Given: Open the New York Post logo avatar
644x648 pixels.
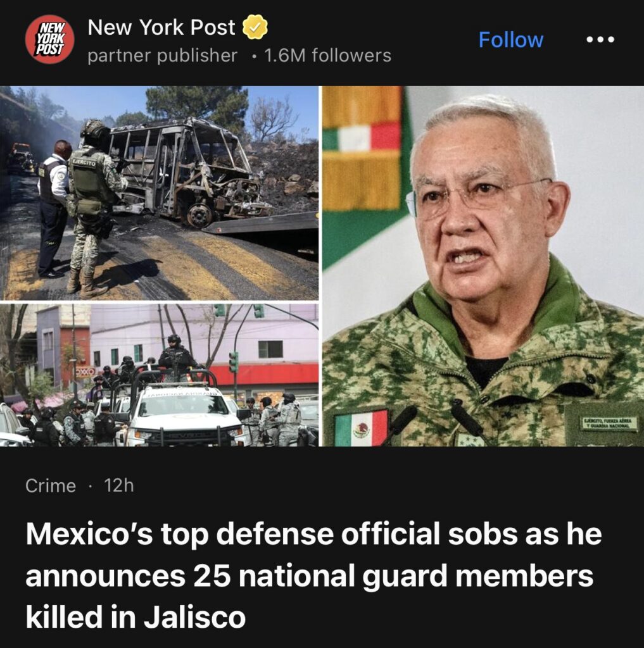Looking at the screenshot, I should pos(49,39).
